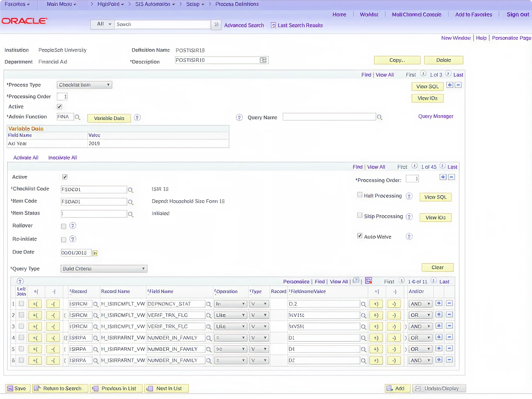
Task: Click the help icon beside Rollover
Action: click(x=73, y=226)
